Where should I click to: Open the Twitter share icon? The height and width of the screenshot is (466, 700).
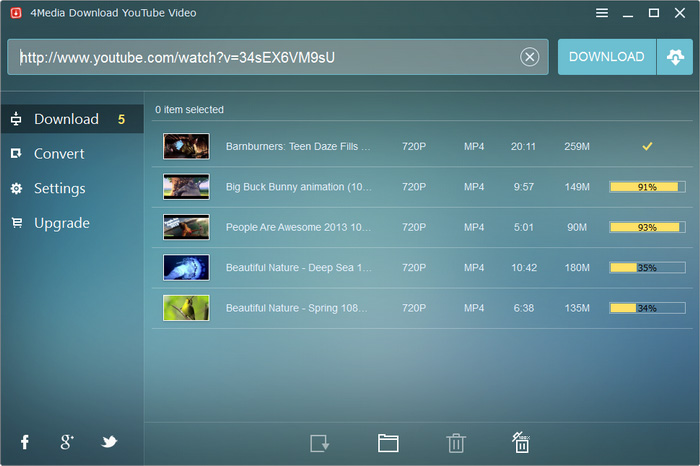pos(109,442)
